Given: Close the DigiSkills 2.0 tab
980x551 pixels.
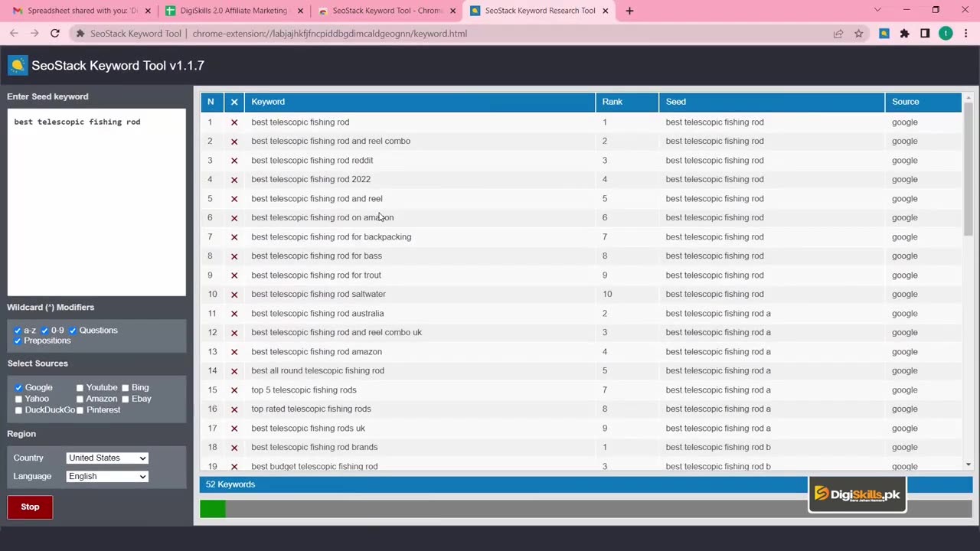Looking at the screenshot, I should 300,11.
